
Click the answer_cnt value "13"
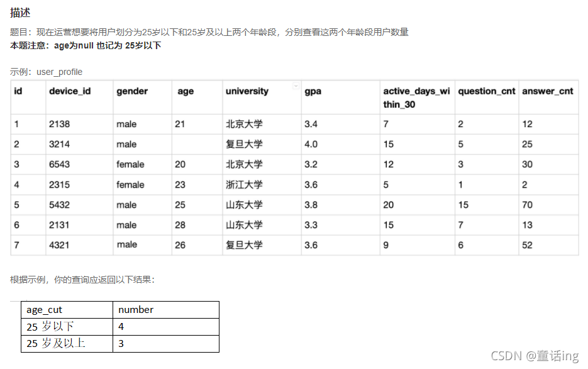(x=527, y=225)
